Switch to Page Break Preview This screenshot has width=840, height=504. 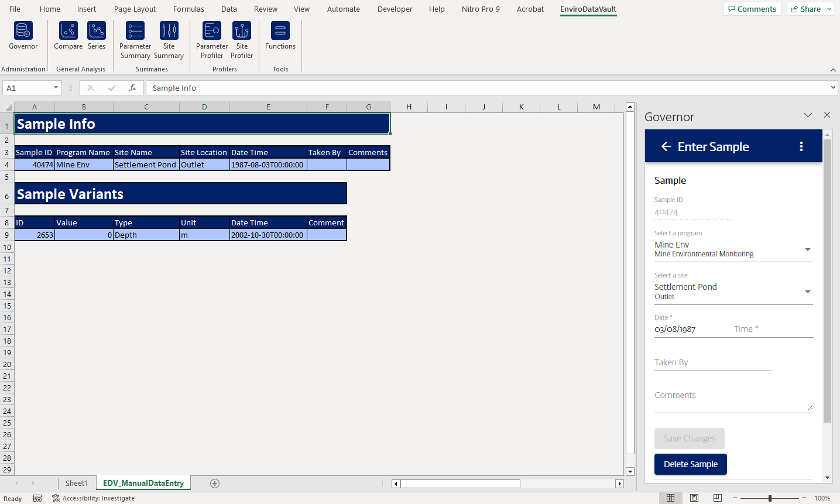pyautogui.click(x=718, y=498)
